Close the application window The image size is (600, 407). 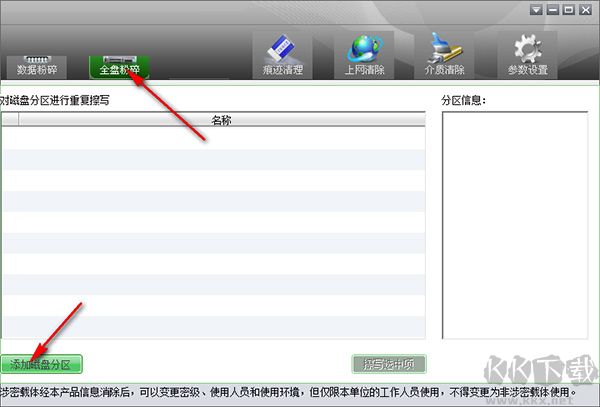point(585,10)
